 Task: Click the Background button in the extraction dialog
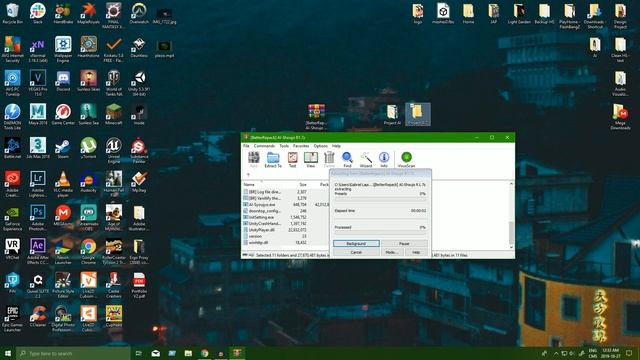356,244
